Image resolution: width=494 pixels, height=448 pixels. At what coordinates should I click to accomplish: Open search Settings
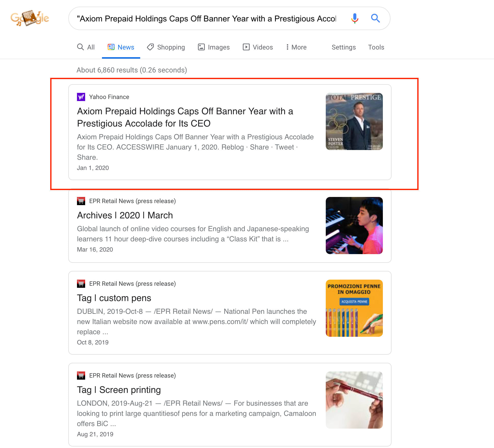coord(344,47)
